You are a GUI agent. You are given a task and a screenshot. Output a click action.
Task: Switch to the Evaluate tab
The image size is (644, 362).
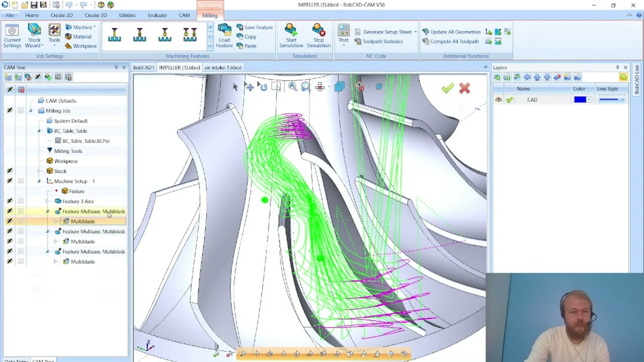point(157,15)
